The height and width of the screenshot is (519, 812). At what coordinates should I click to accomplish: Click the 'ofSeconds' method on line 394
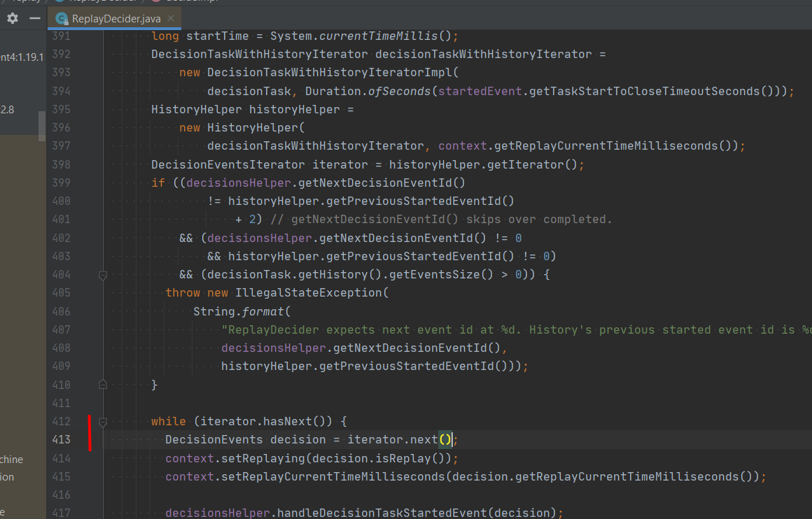(399, 92)
